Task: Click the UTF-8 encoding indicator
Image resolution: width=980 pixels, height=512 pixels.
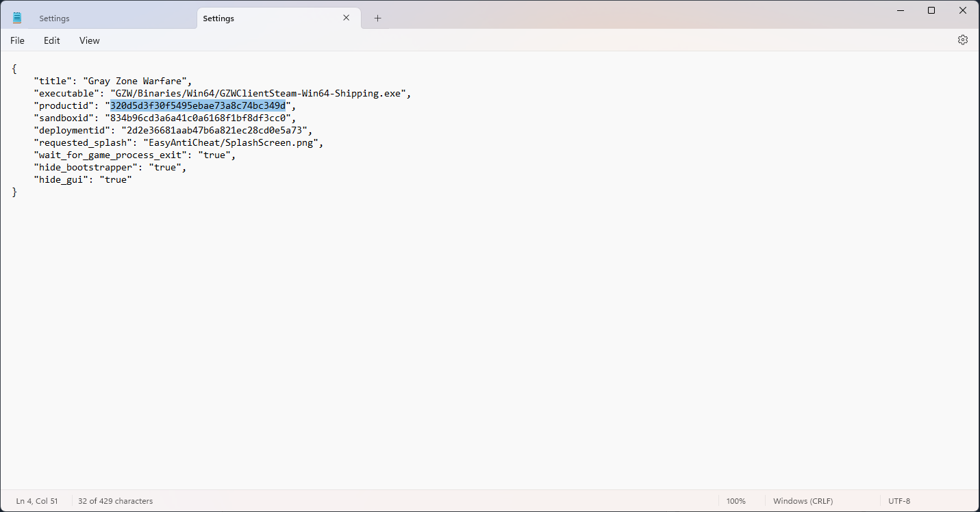Action: (x=899, y=501)
